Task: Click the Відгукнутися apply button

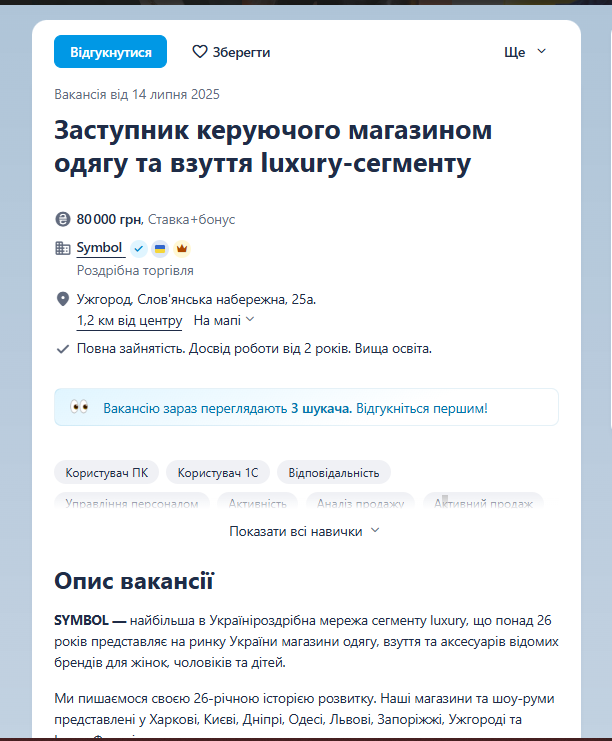Action: 110,52
